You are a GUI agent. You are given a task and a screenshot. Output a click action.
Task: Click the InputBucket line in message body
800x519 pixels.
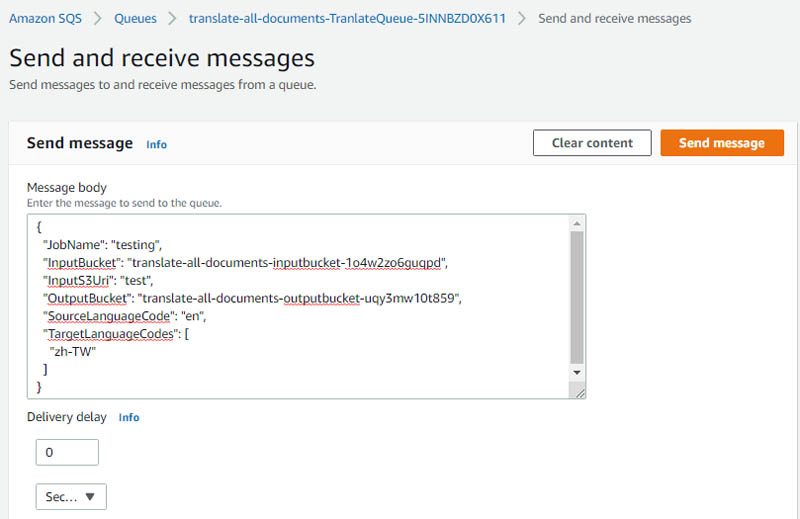[245, 263]
